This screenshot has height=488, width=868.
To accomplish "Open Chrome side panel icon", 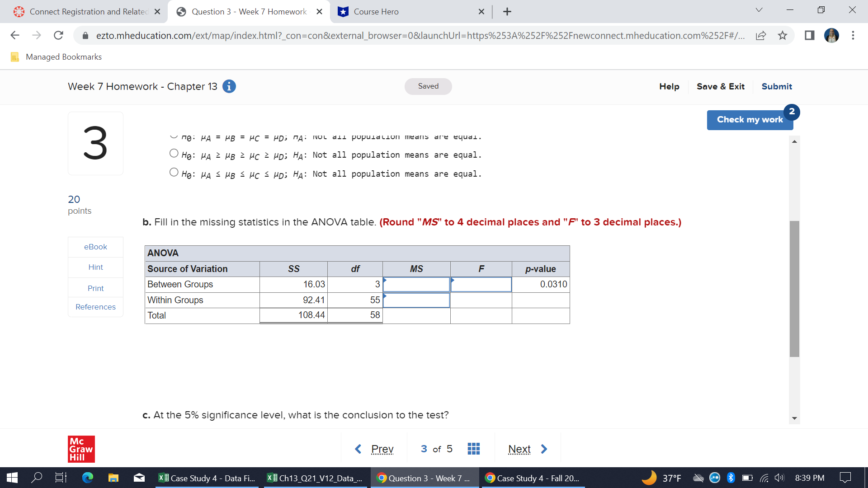I will click(809, 35).
